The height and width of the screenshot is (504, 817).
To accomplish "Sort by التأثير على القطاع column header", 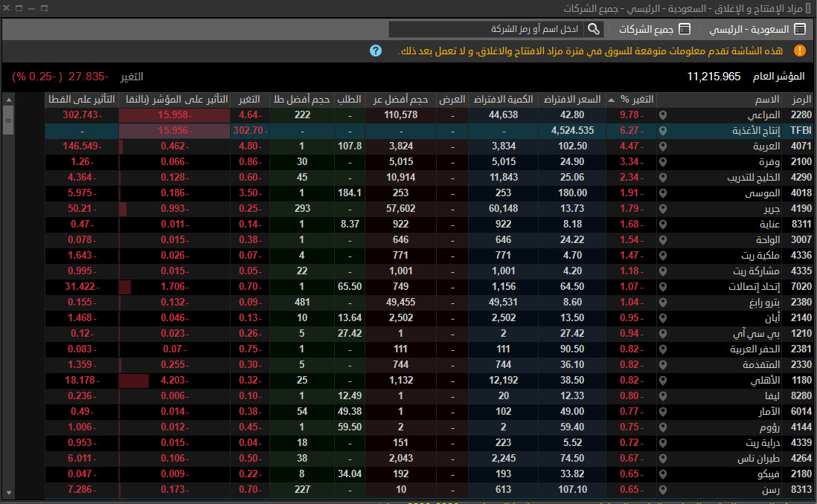I will [82, 100].
